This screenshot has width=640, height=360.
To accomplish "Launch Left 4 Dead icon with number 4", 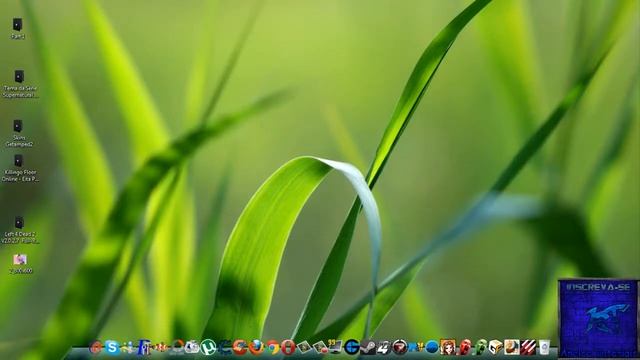I will coord(384,347).
